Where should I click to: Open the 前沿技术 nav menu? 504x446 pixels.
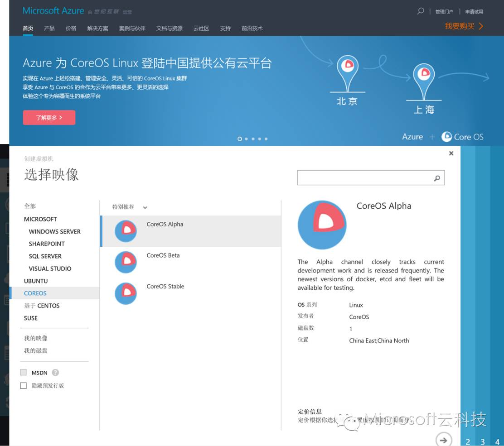pos(252,28)
